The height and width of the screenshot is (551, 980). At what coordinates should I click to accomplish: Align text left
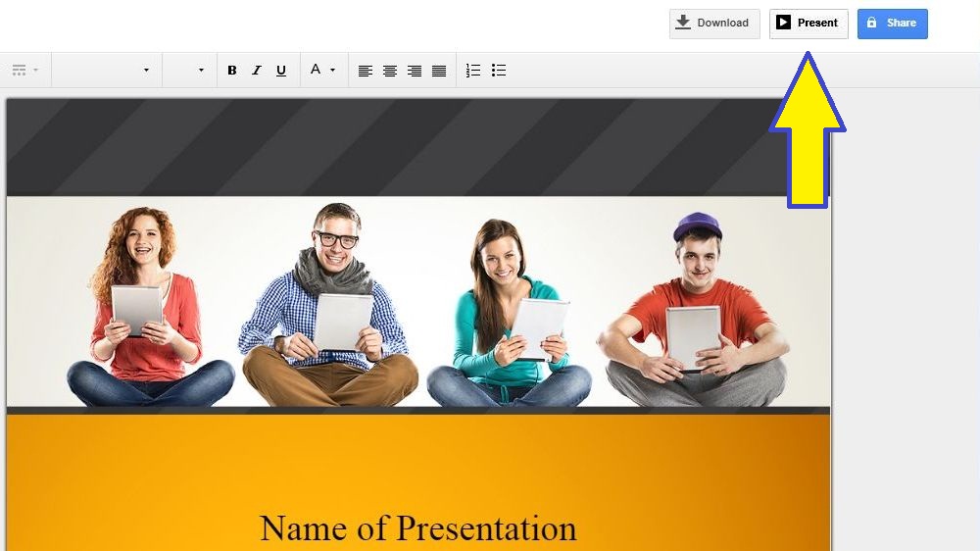tap(365, 71)
